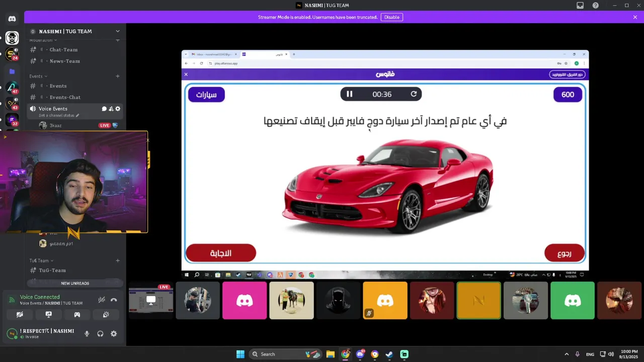
Task: Open Discord inbox icon in title bar
Action: pyautogui.click(x=580, y=6)
